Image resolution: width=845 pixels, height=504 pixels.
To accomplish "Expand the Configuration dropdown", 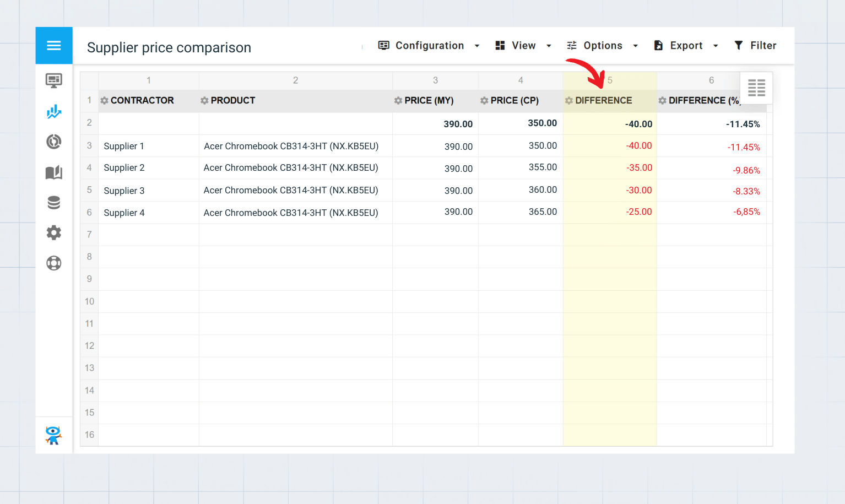I will tap(429, 46).
